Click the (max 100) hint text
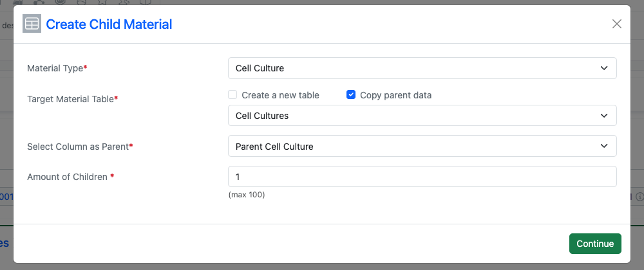The width and height of the screenshot is (644, 270). coord(247,195)
